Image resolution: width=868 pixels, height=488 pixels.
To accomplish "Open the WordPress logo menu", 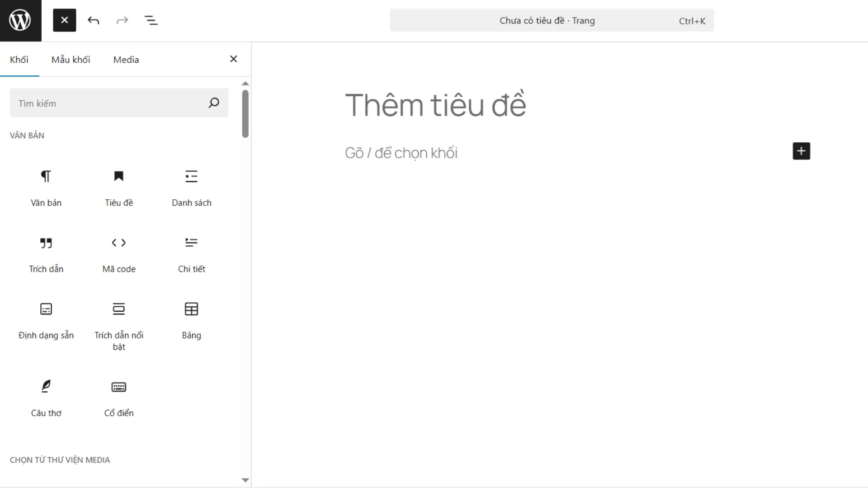I will click(20, 20).
